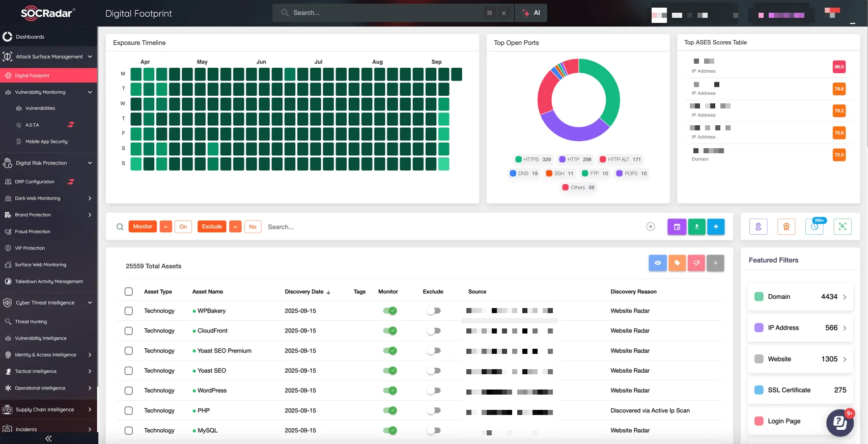This screenshot has height=444, width=868.
Task: Click the No filter value button
Action: [x=253, y=227]
